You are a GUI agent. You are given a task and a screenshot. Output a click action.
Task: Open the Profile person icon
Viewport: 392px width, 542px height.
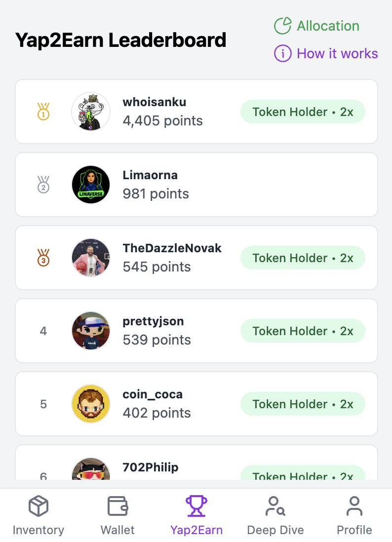coord(354,506)
